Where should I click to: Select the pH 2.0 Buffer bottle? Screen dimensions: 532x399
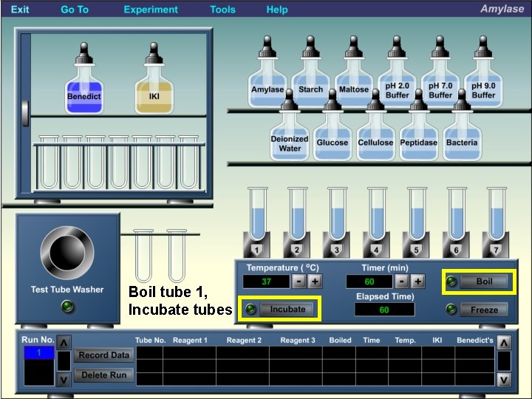[x=397, y=72]
